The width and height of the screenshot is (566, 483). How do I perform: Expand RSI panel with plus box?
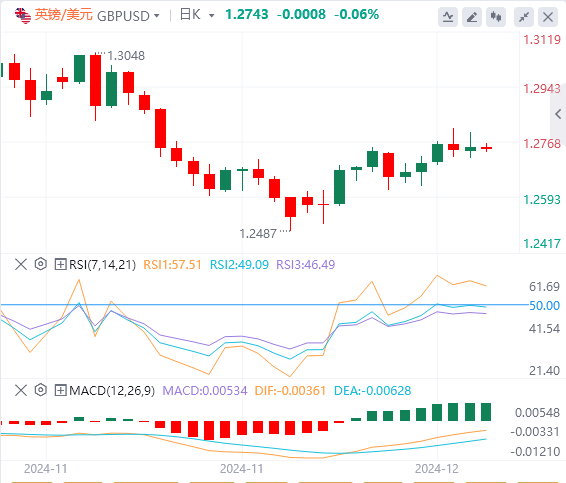60,264
